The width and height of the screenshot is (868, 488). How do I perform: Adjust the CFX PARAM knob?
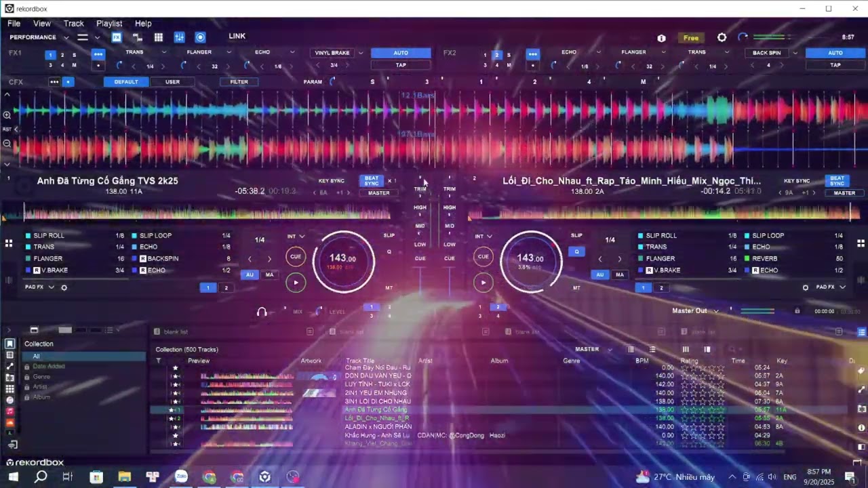click(332, 82)
